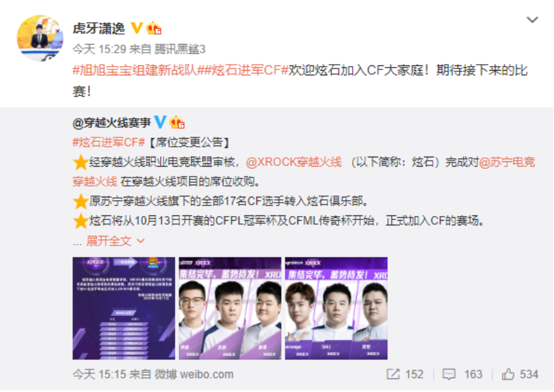This screenshot has width=554, height=392.
Task: Click the crown membership badge next to 虎牙潇逸
Action: click(x=154, y=28)
